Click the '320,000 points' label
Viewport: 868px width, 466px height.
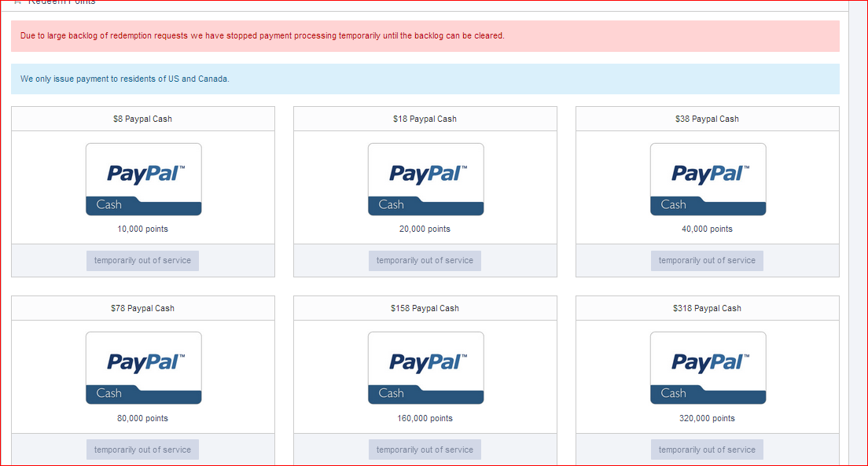pos(707,418)
